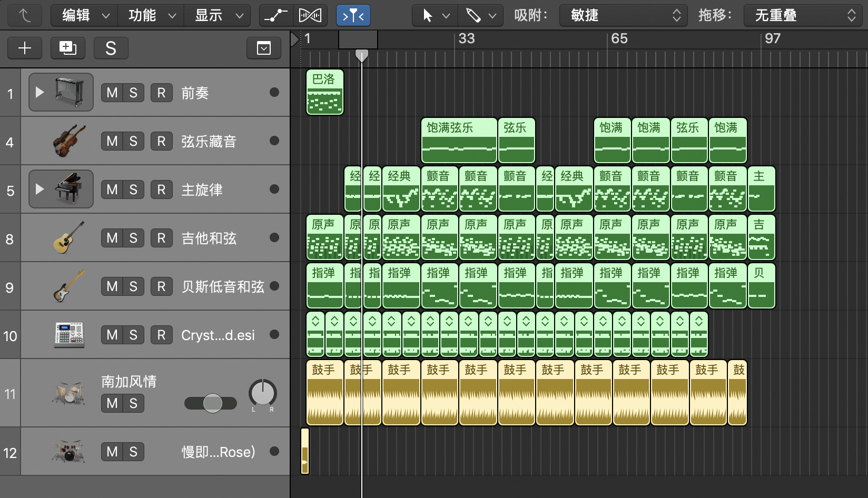This screenshot has height=498, width=868.
Task: Click the bass guitar icon on 贝斯低音和弦
Action: pos(69,286)
